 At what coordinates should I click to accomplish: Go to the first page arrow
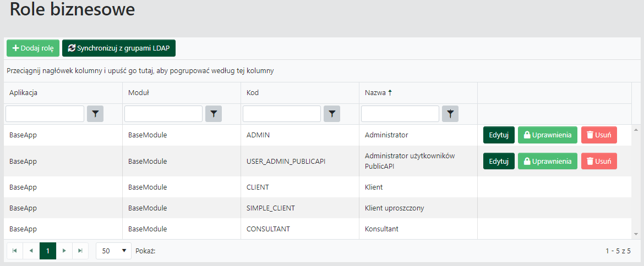pyautogui.click(x=15, y=251)
